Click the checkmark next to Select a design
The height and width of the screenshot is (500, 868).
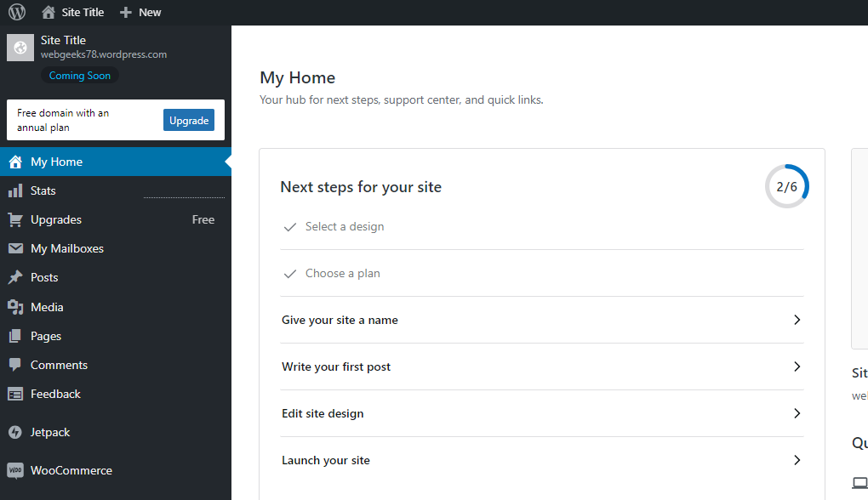coord(290,227)
